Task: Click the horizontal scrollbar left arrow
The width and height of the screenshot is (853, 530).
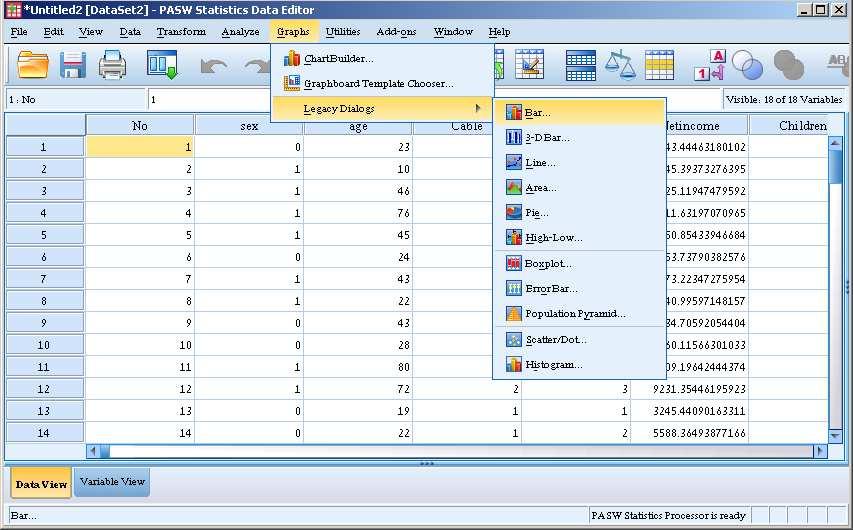Action: click(93, 451)
